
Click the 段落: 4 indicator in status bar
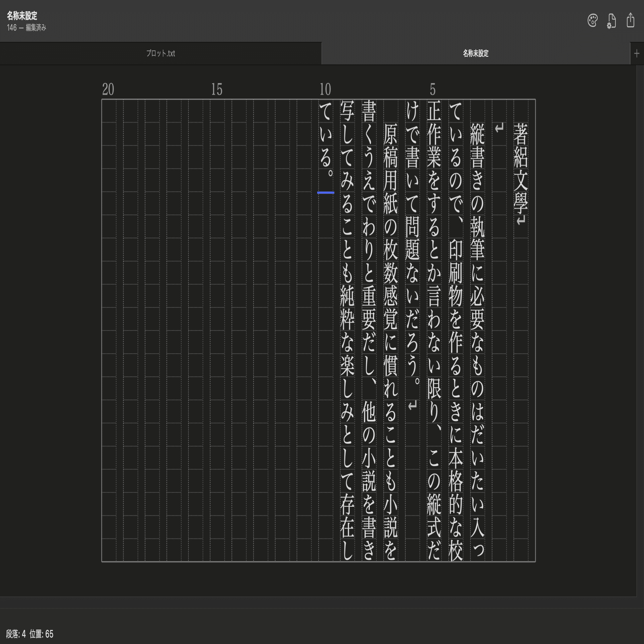15,633
